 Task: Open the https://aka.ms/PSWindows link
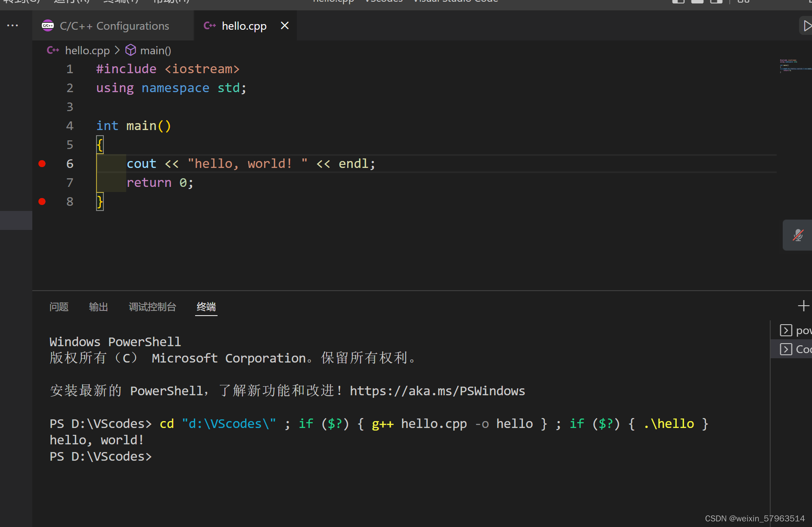[437, 391]
